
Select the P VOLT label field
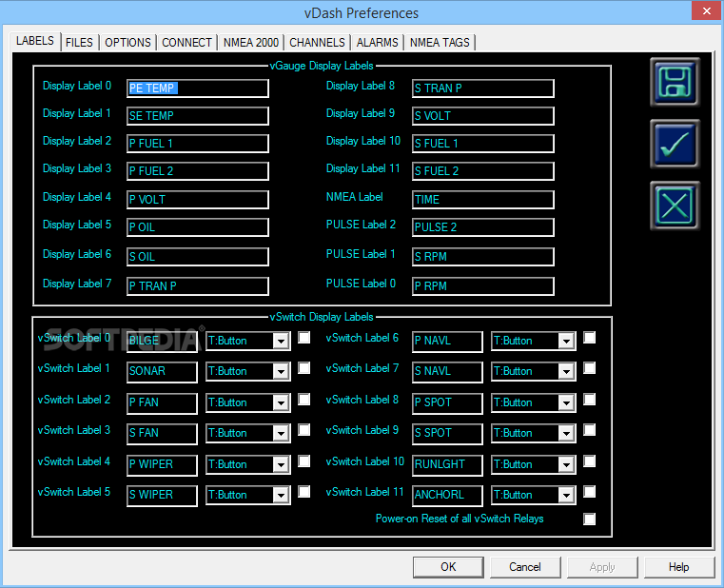coord(198,200)
